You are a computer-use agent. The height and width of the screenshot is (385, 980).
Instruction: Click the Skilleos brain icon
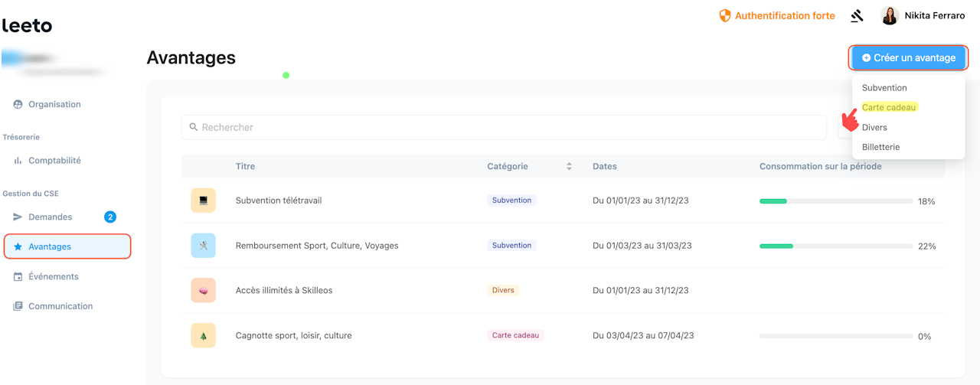(x=203, y=290)
